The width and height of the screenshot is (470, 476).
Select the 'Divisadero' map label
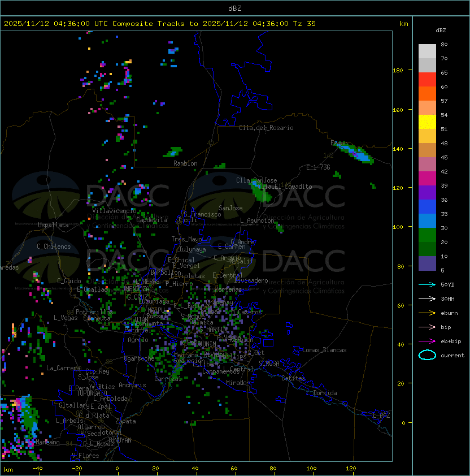coord(251,280)
